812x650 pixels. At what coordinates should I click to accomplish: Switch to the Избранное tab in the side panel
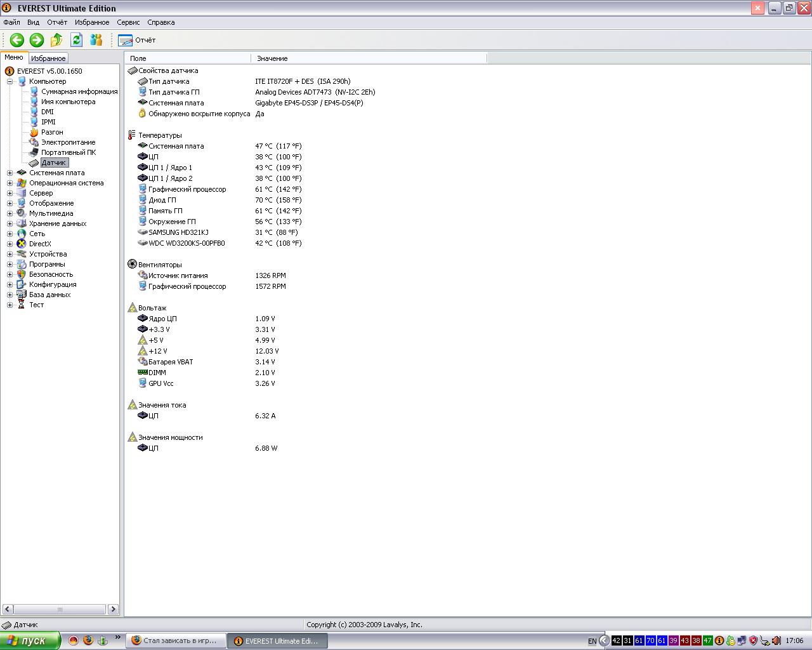48,58
